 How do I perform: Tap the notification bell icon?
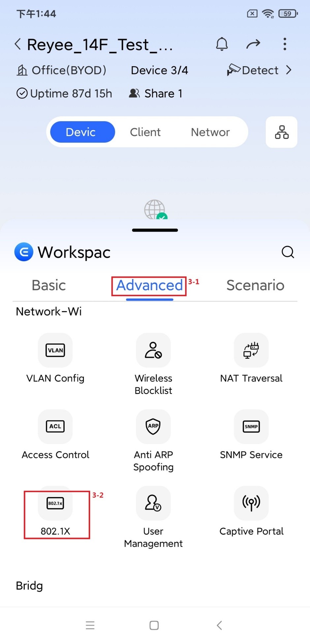[222, 44]
